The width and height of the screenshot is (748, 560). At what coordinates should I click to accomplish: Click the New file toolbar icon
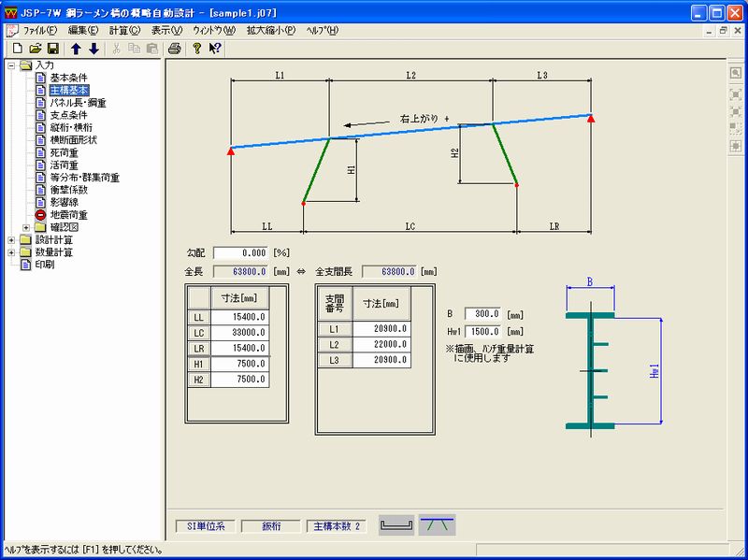(17, 49)
